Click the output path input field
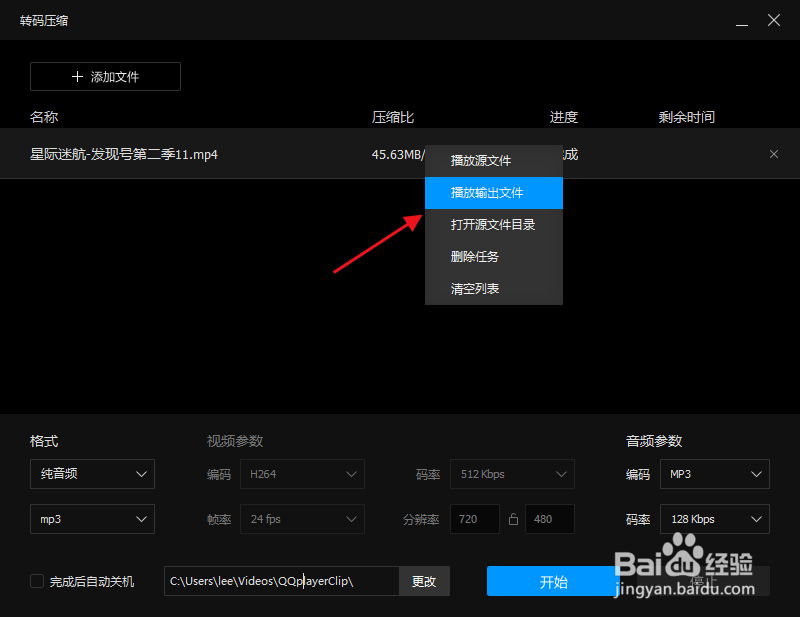The image size is (800, 617). [280, 581]
